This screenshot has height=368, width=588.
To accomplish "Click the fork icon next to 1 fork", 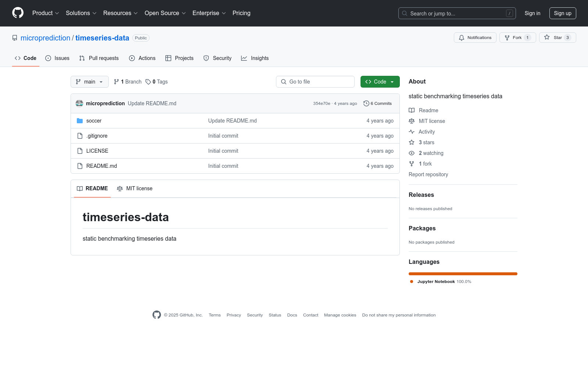I will 412,164.
